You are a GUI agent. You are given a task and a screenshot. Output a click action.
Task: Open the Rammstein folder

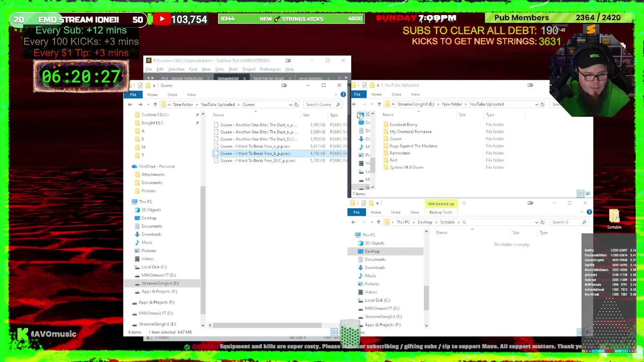pyautogui.click(x=399, y=153)
